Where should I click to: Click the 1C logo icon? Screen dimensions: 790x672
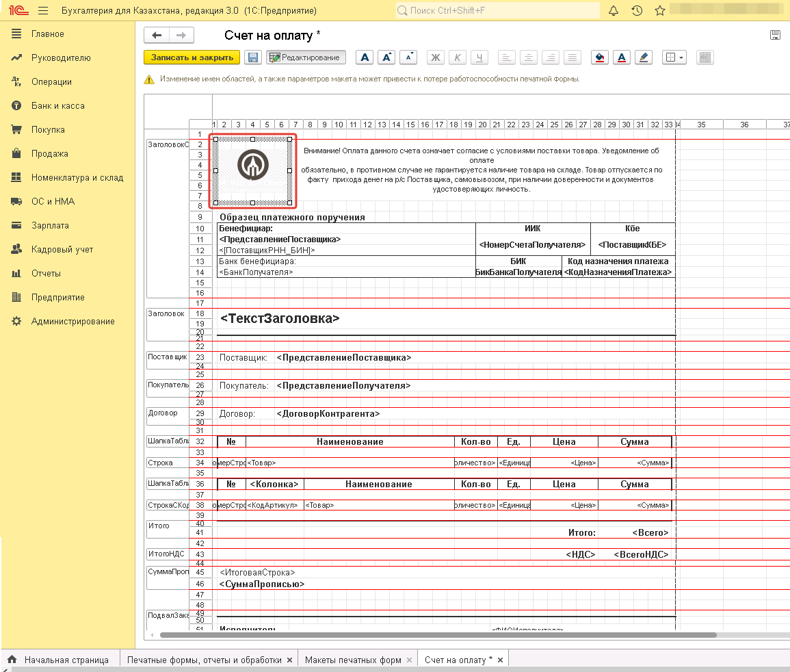(x=18, y=10)
